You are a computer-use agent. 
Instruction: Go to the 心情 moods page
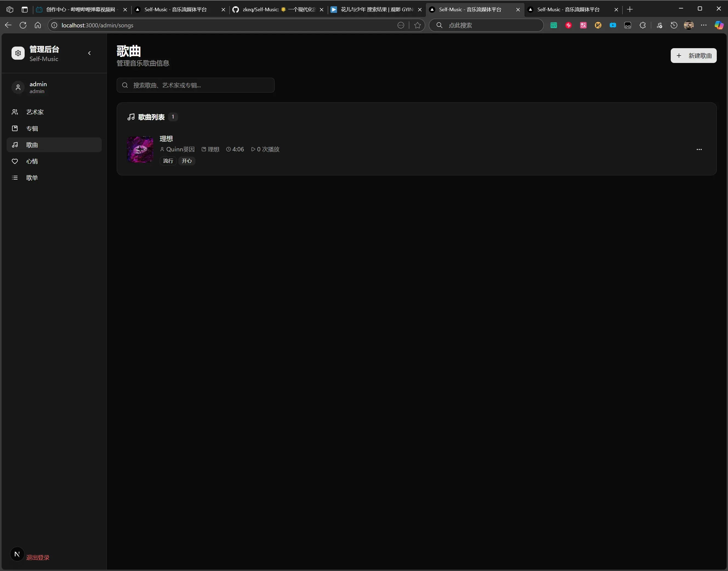point(32,161)
